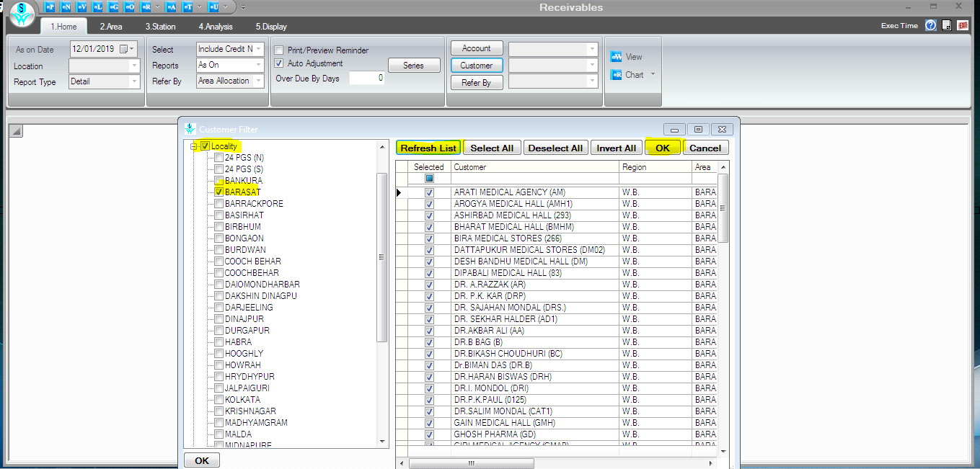Open the blue help question mark icon
Image resolution: width=980 pixels, height=469 pixels.
(x=931, y=25)
